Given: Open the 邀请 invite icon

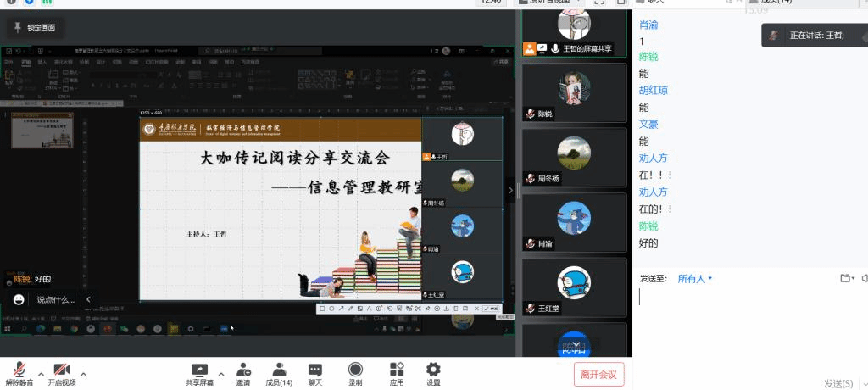Looking at the screenshot, I should pos(243,370).
